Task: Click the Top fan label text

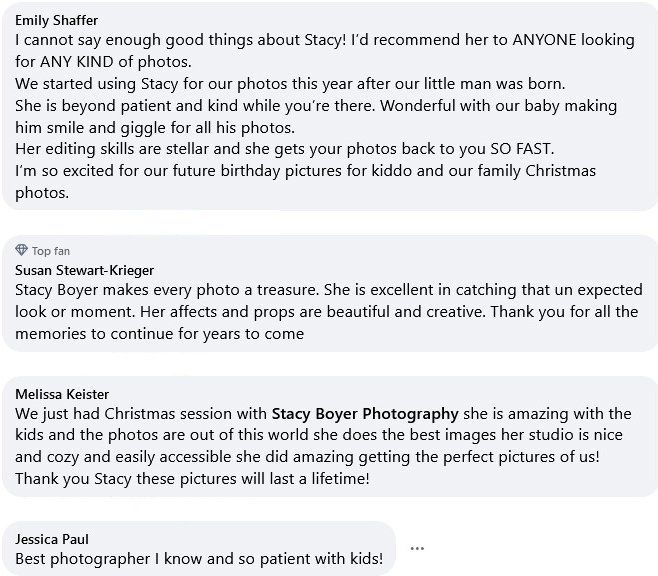Action: pos(51,251)
